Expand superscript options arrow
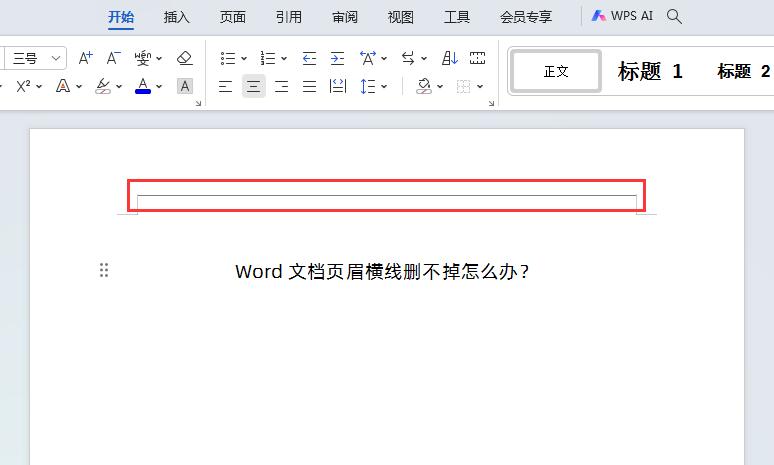The height and width of the screenshot is (465, 774). click(39, 87)
